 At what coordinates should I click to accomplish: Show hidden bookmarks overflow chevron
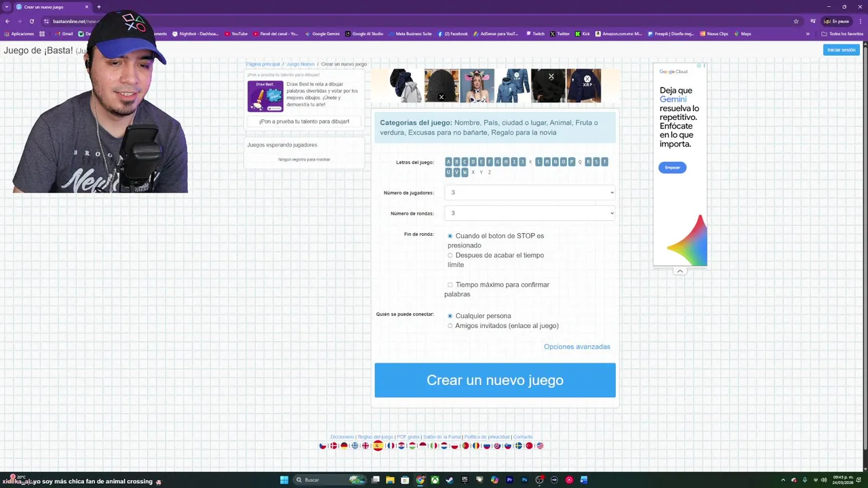click(808, 33)
